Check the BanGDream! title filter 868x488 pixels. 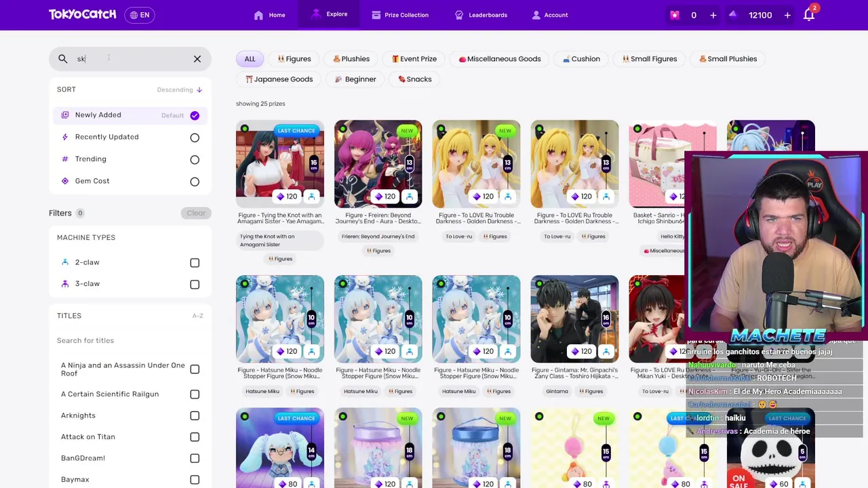[x=195, y=459]
